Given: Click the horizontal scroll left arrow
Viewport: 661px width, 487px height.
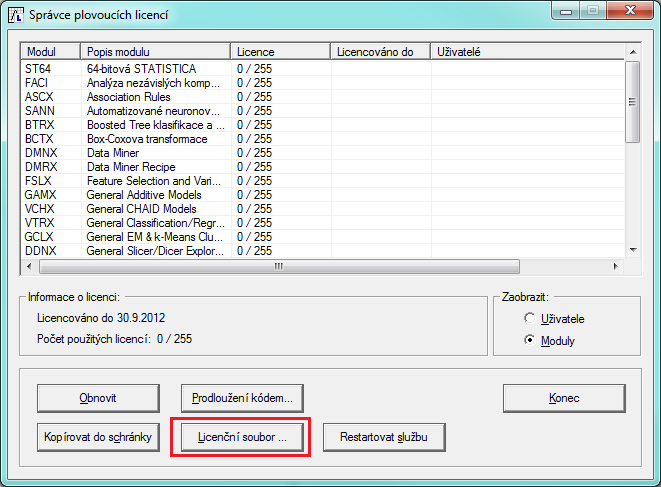Looking at the screenshot, I should [29, 266].
